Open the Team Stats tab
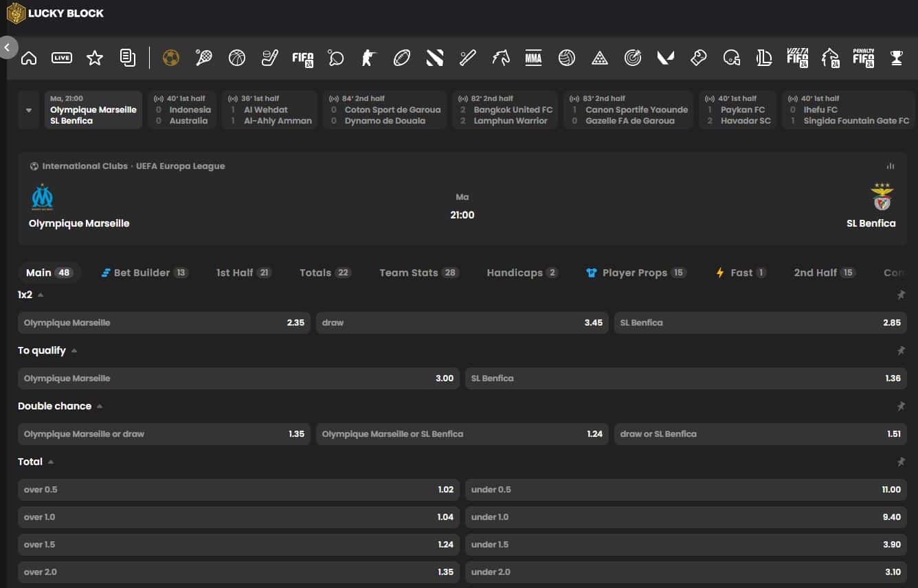This screenshot has height=588, width=918. coord(419,273)
